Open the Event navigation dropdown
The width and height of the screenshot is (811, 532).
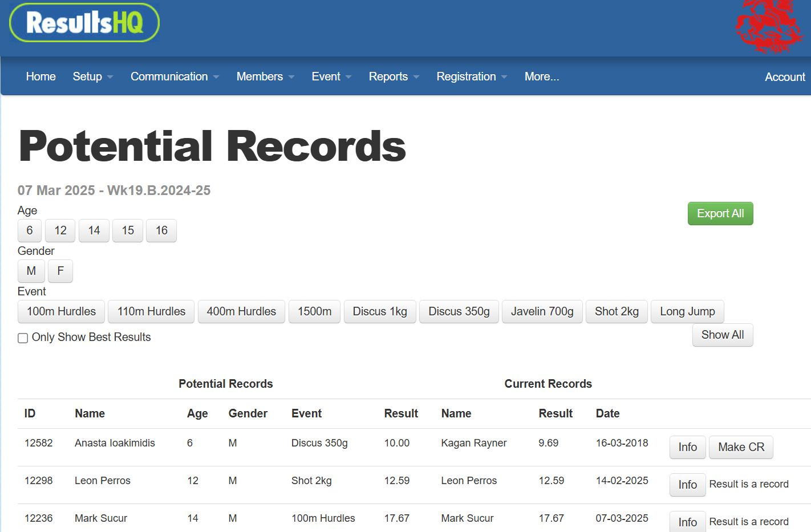[326, 76]
